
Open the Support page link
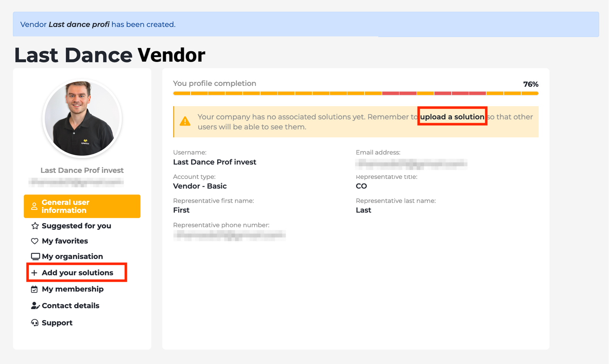coord(57,323)
